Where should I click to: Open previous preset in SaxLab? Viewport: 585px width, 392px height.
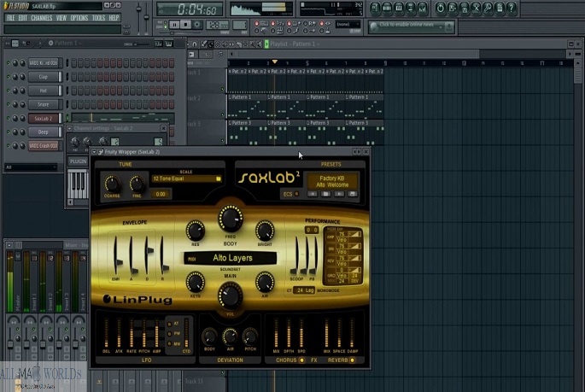click(x=313, y=194)
